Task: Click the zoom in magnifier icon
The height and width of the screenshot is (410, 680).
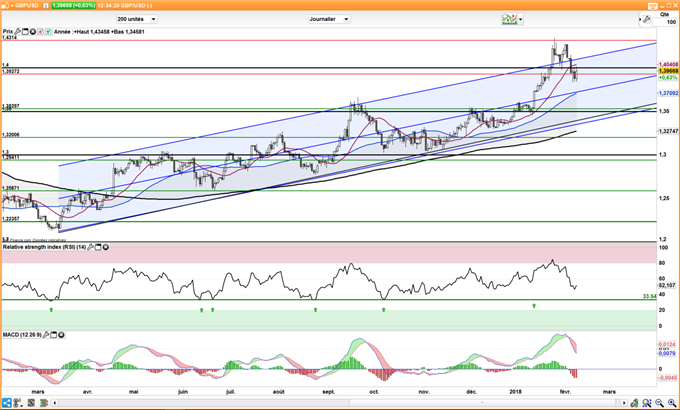Action: pos(672,403)
